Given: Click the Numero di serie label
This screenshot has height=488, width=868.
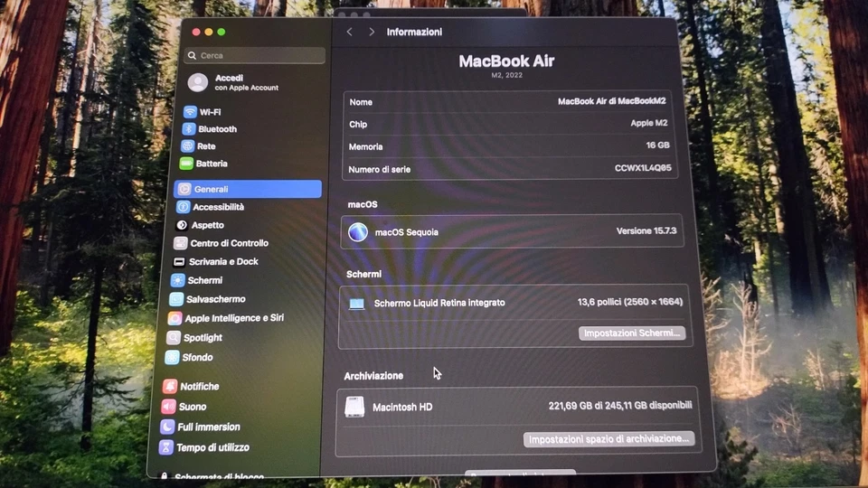Looking at the screenshot, I should (379, 169).
